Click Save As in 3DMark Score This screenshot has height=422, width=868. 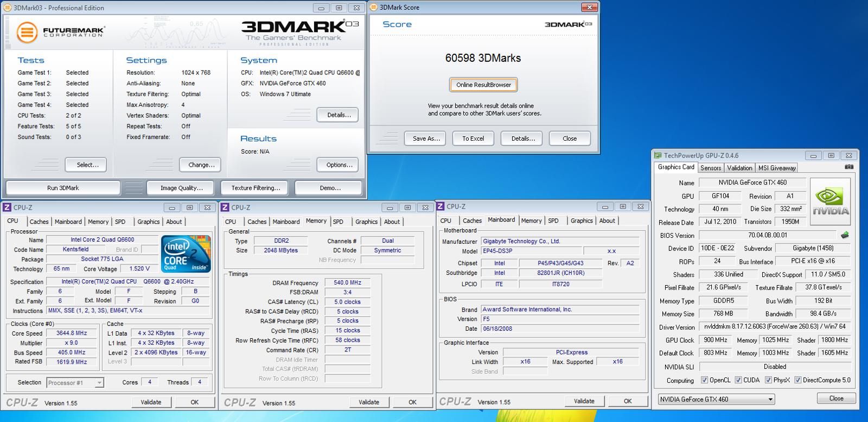(x=426, y=138)
